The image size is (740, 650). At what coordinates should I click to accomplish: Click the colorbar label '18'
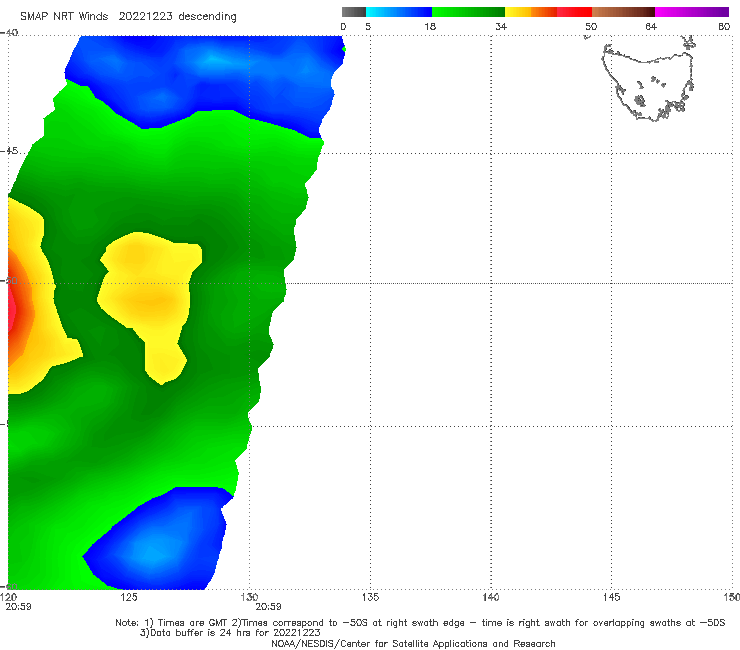(430, 26)
